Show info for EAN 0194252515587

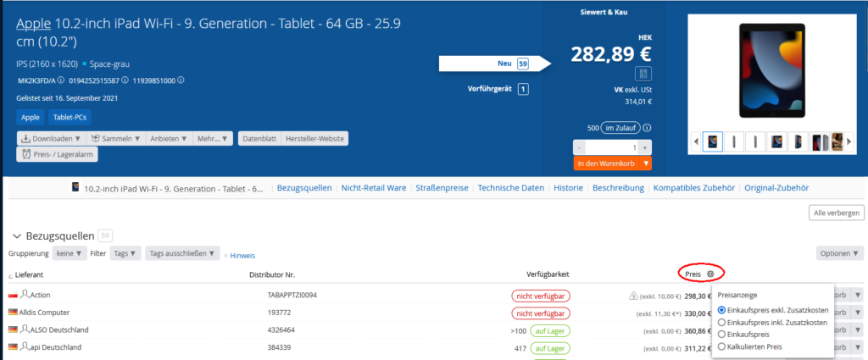pos(125,80)
